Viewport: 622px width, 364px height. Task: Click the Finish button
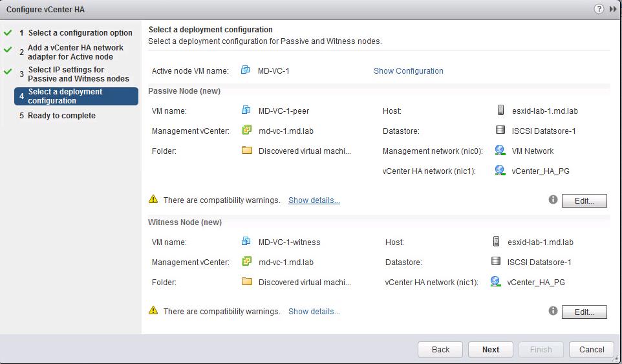click(541, 349)
